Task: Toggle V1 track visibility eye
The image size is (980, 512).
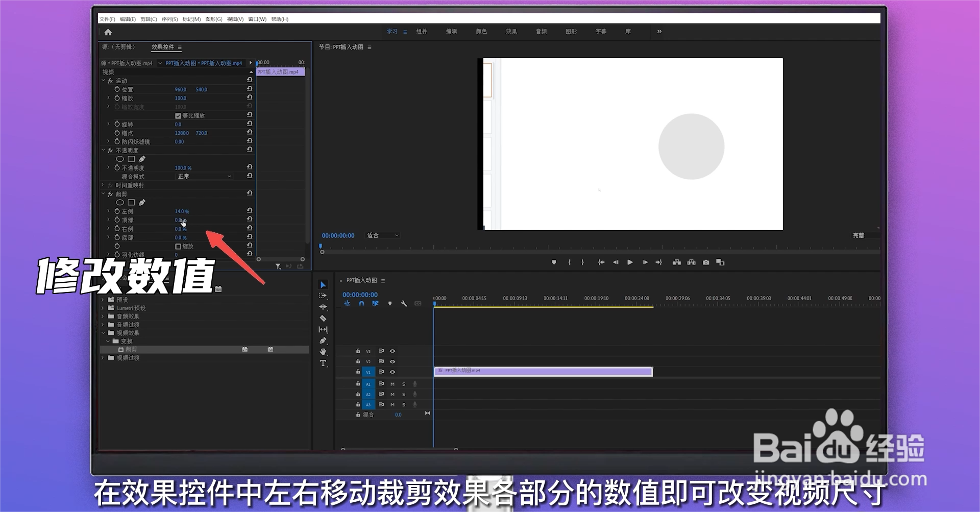Action: [x=393, y=372]
